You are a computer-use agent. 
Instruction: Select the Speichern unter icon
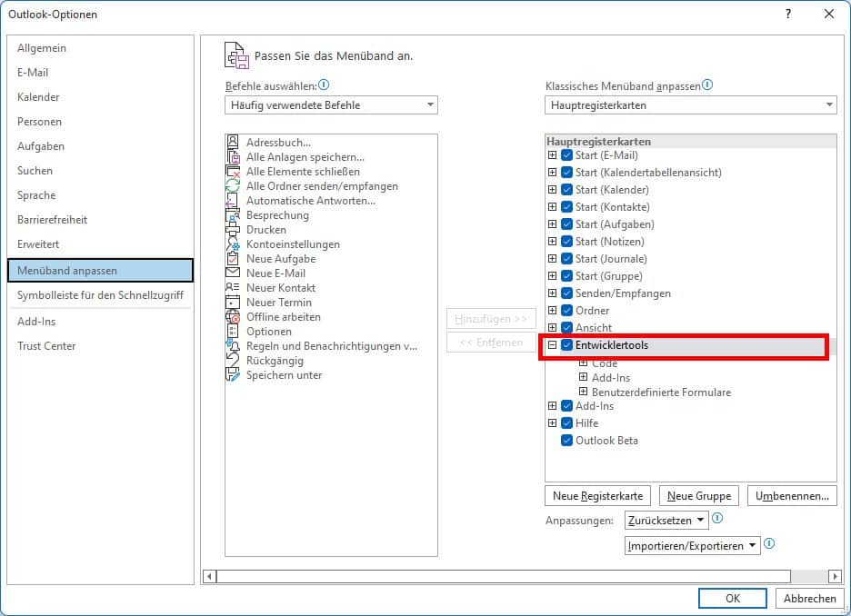[x=233, y=375]
